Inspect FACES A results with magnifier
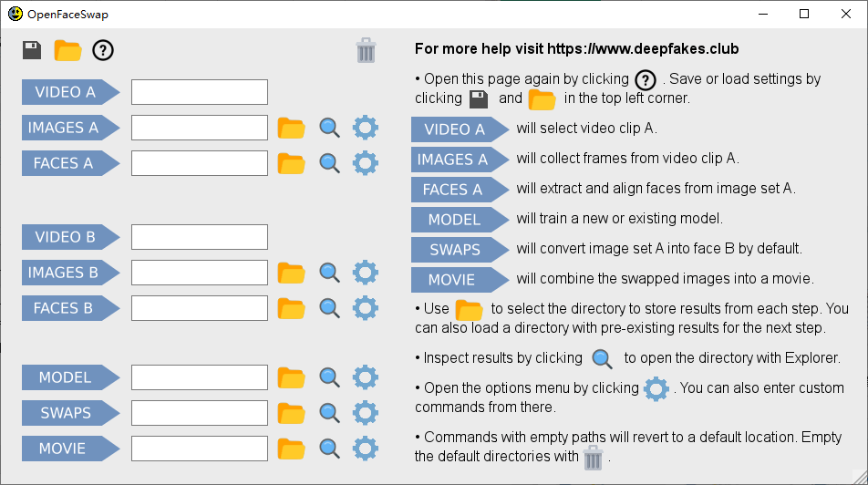This screenshot has height=485, width=868. point(329,163)
